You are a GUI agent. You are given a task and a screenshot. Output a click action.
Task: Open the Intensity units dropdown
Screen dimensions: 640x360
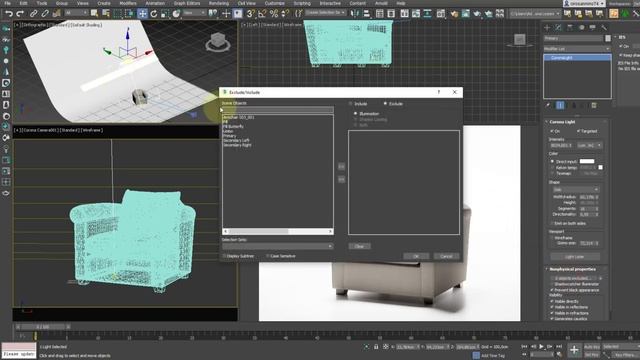(x=589, y=145)
